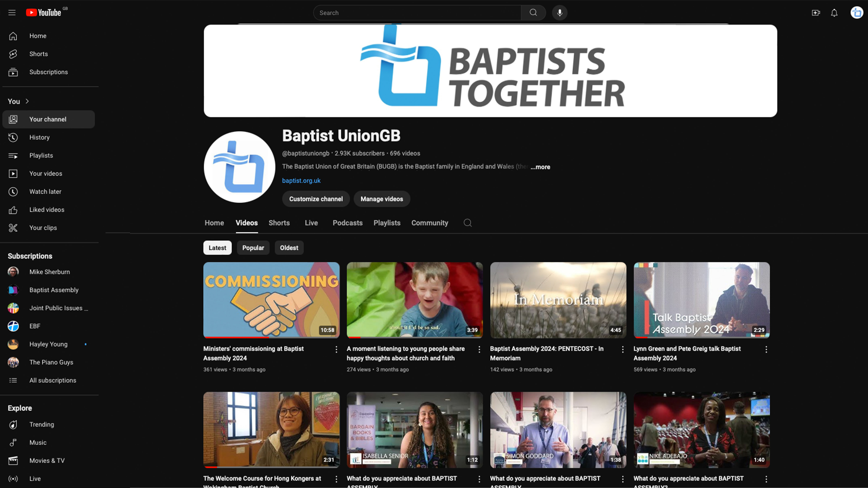Image resolution: width=868 pixels, height=488 pixels.
Task: Search within channel using magnifier icon
Action: [467, 223]
